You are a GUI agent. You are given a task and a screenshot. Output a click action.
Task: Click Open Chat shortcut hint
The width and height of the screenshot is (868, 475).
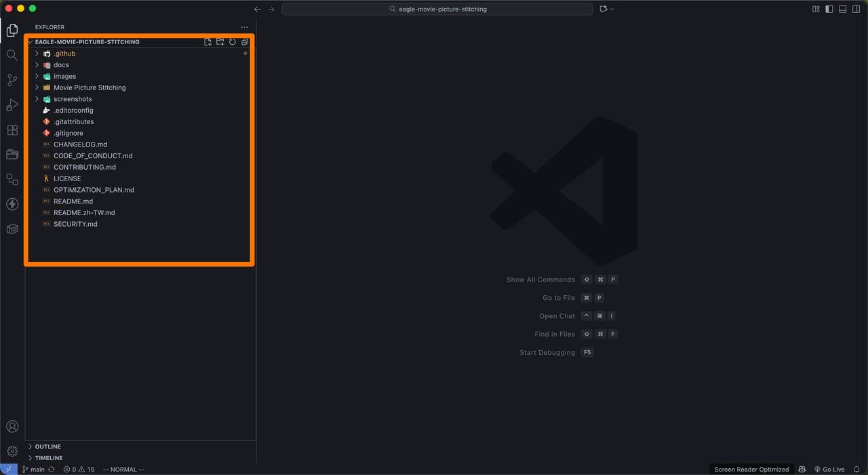point(577,316)
